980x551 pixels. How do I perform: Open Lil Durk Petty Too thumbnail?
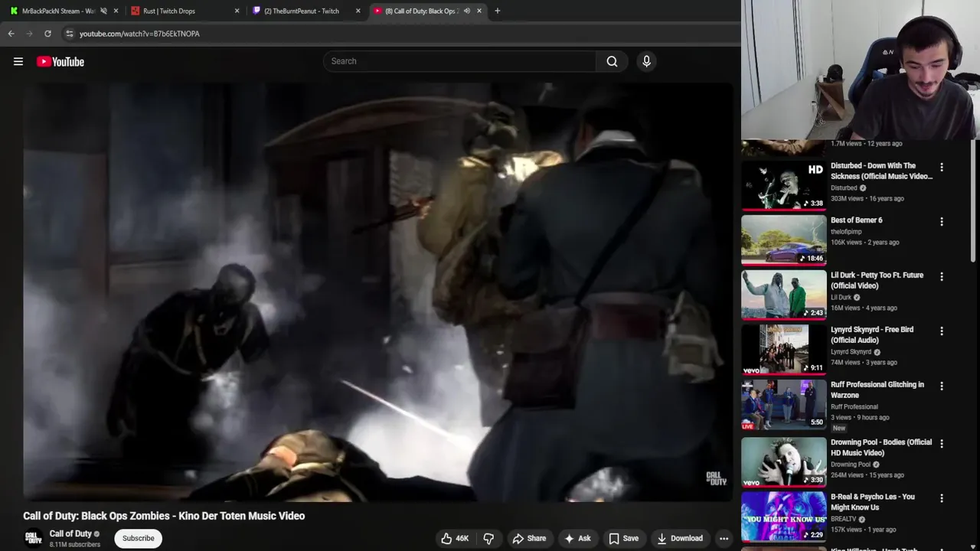click(x=783, y=295)
